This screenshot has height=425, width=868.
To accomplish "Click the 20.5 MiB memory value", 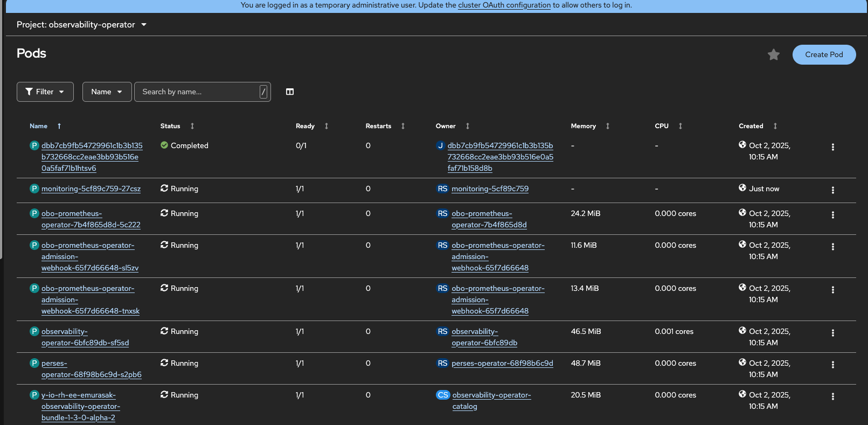I will point(586,395).
